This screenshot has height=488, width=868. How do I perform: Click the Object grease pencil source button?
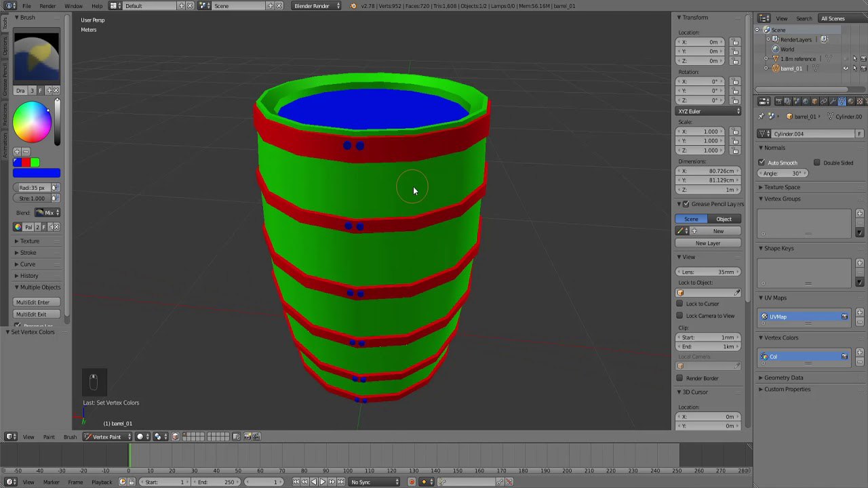click(x=724, y=219)
